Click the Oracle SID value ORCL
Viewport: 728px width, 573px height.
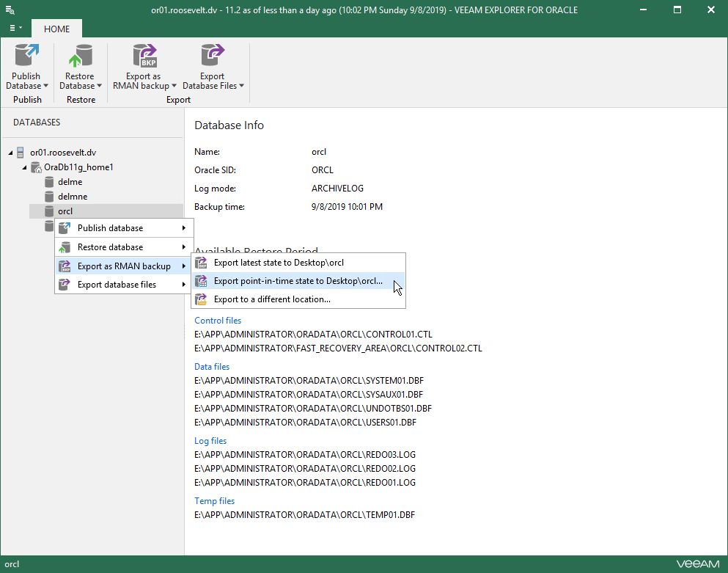coord(323,170)
